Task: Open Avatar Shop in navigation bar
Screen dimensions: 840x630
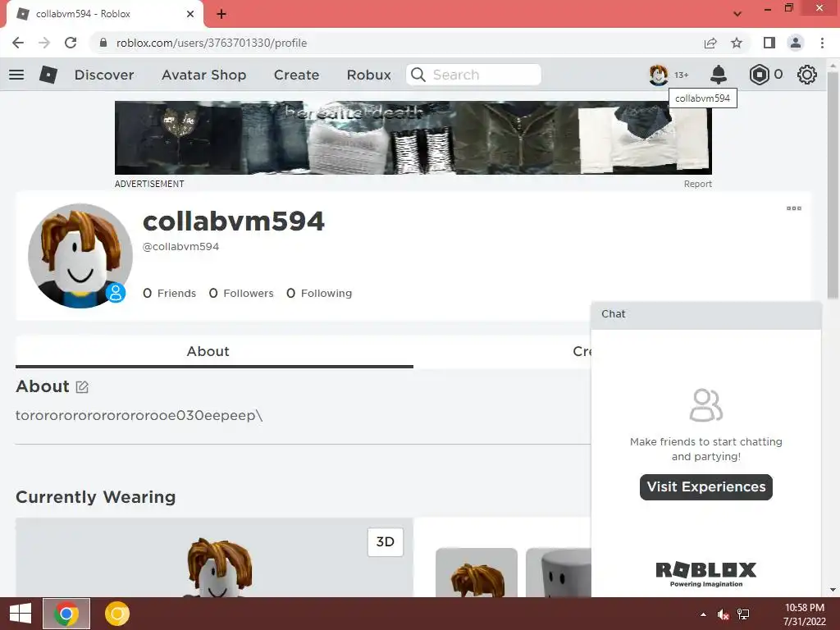Action: pyautogui.click(x=203, y=75)
